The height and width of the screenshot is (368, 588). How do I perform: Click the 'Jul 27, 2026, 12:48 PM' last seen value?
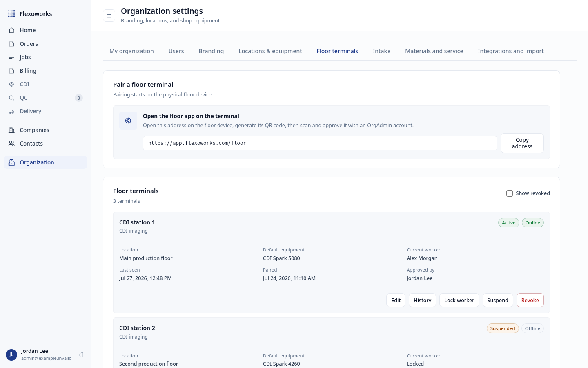[145, 278]
